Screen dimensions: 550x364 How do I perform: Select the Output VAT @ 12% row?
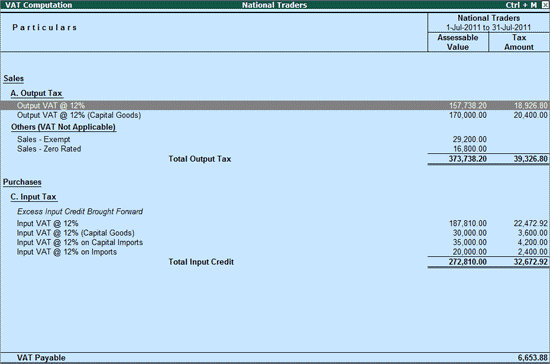[x=275, y=105]
